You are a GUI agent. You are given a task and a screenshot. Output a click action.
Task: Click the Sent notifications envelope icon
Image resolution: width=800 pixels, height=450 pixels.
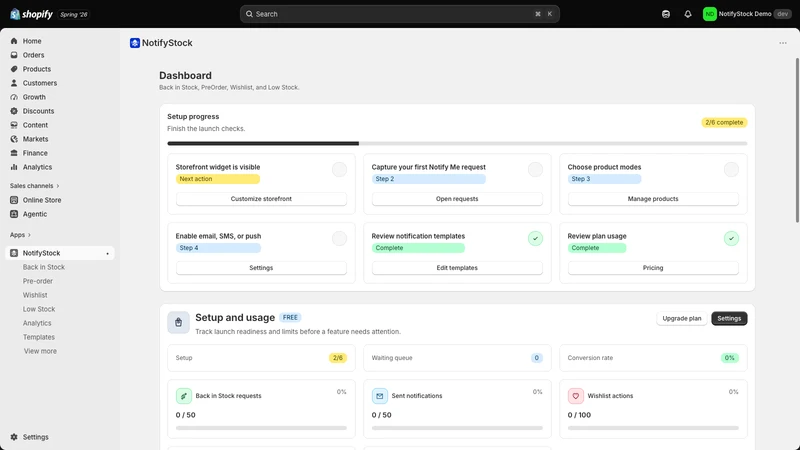380,396
